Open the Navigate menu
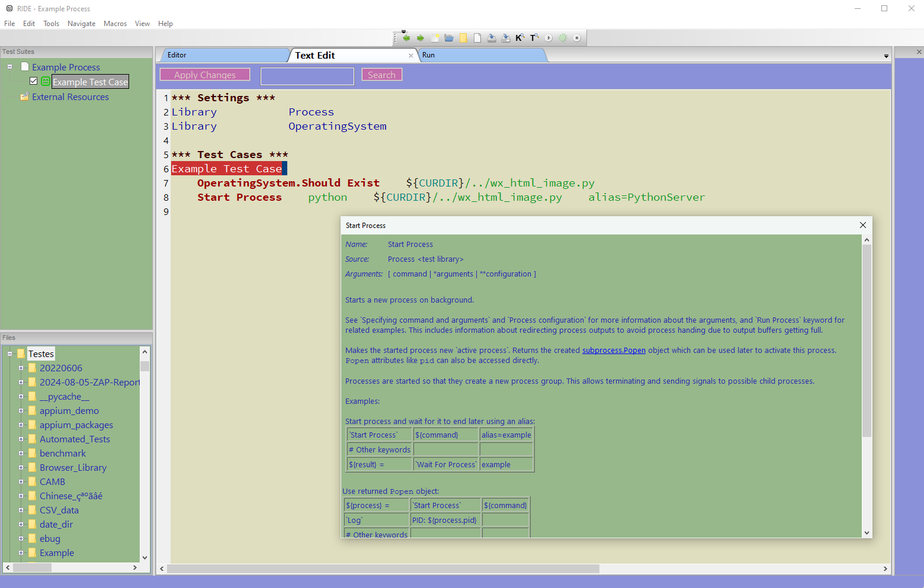The width and height of the screenshot is (924, 588). [81, 24]
